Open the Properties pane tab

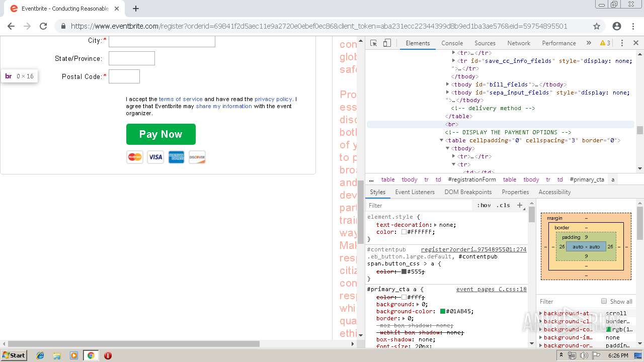point(515,192)
